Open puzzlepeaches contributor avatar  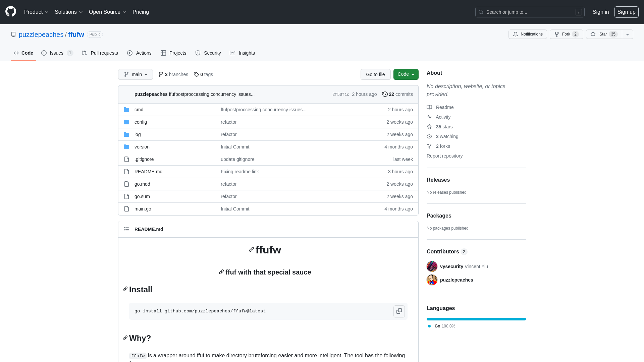[432, 280]
